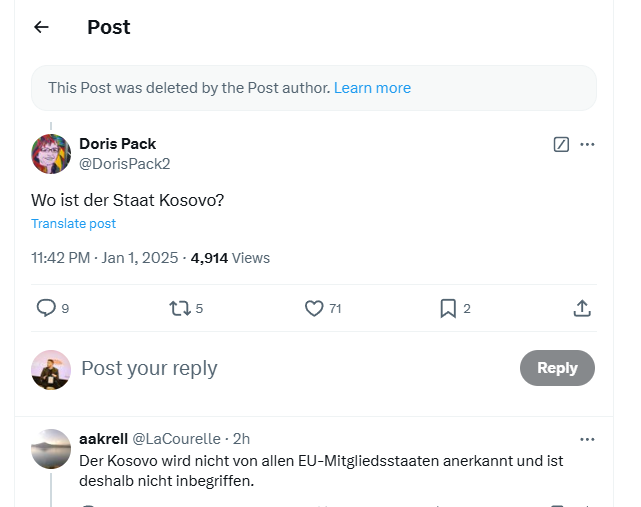Open aakrell's profile avatar
The width and height of the screenshot is (641, 507).
(x=51, y=449)
